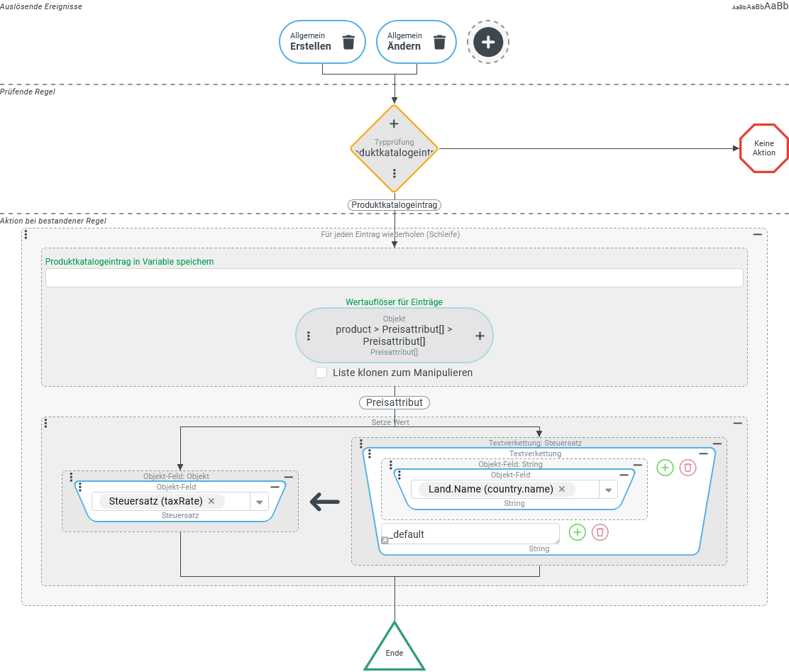
Task: Remove the _default string entry
Action: (x=600, y=532)
